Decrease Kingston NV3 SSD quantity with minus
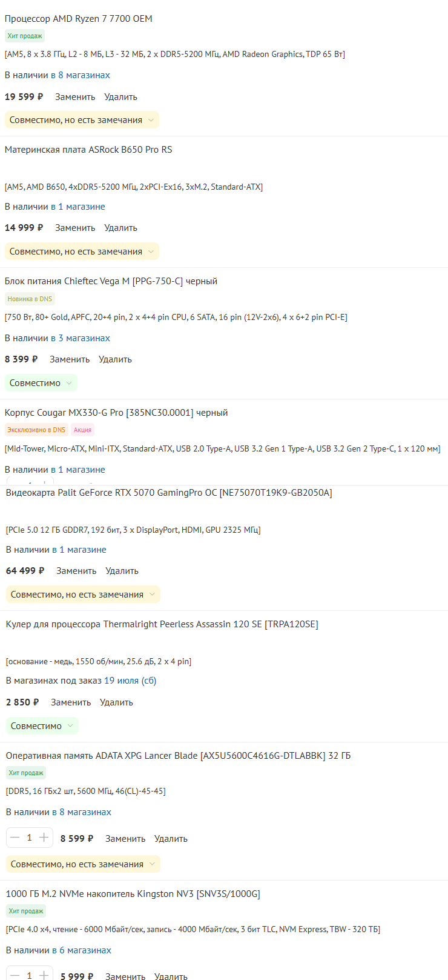The image size is (448, 980). click(15, 975)
